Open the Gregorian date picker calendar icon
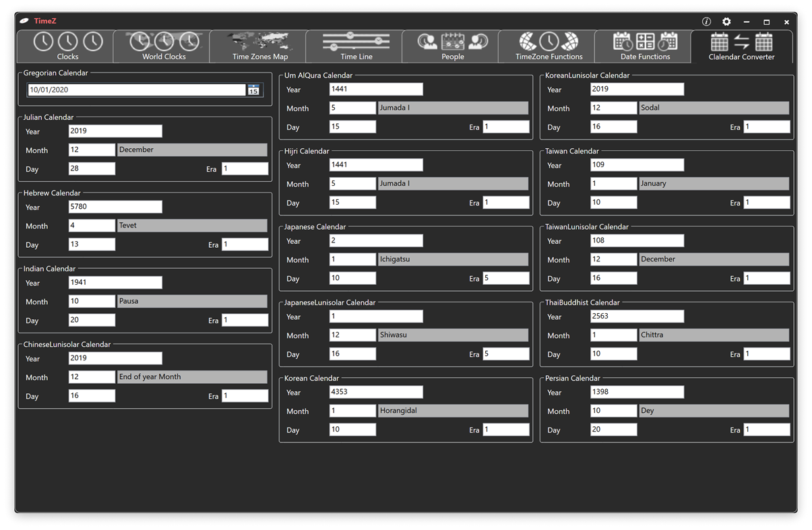The width and height of the screenshot is (812, 530). (x=253, y=90)
